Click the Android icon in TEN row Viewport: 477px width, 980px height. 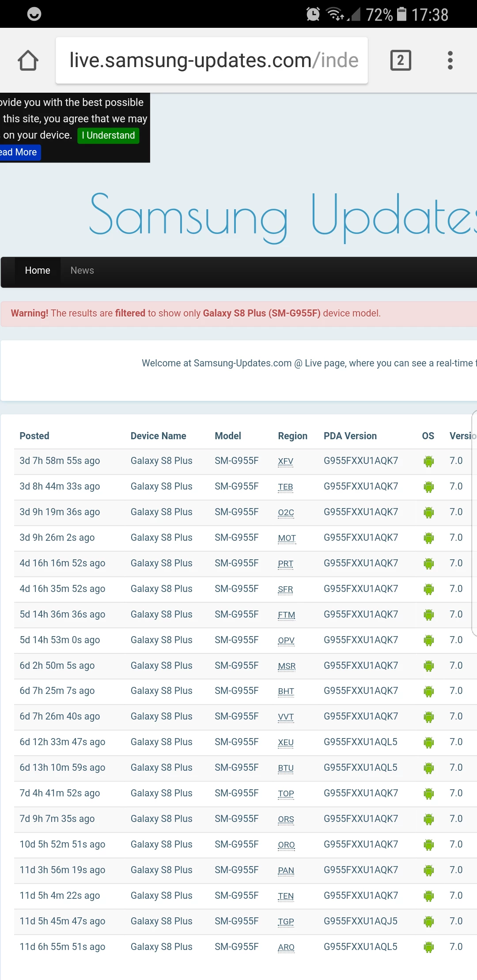[428, 896]
